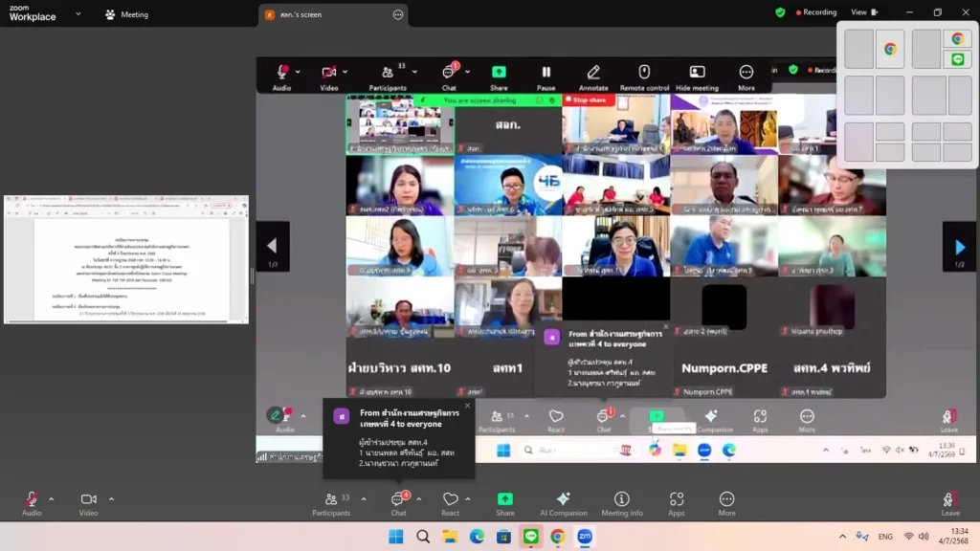Image resolution: width=980 pixels, height=551 pixels.
Task: Click Companion in the shared screen's lower toolbar
Action: pyautogui.click(x=713, y=421)
